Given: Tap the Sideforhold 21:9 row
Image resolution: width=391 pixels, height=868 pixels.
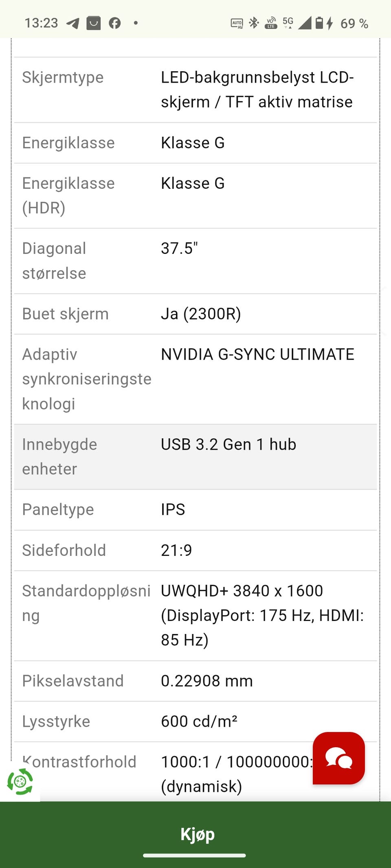Looking at the screenshot, I should click(195, 550).
